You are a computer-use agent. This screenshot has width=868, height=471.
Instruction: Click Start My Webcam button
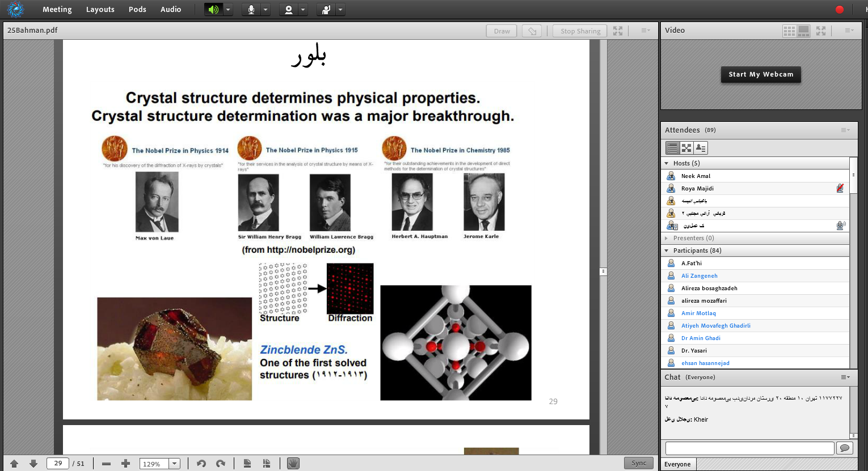point(761,74)
